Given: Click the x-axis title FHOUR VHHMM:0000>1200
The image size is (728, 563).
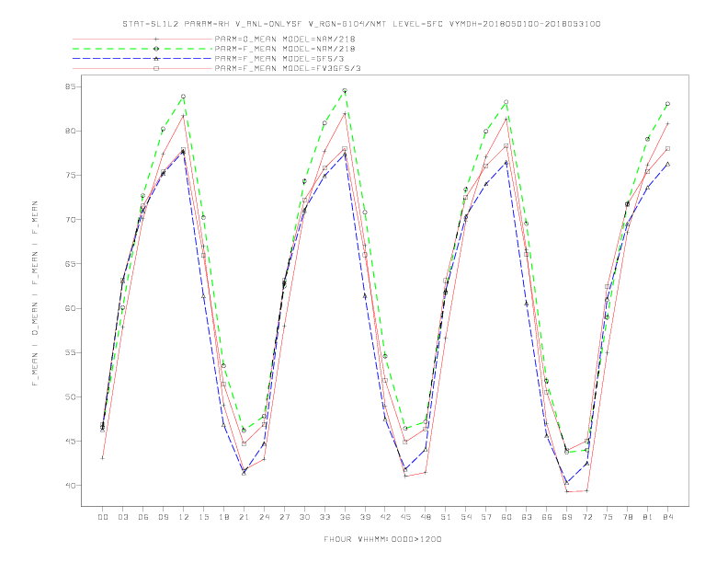Looking at the screenshot, I should (x=382, y=539).
